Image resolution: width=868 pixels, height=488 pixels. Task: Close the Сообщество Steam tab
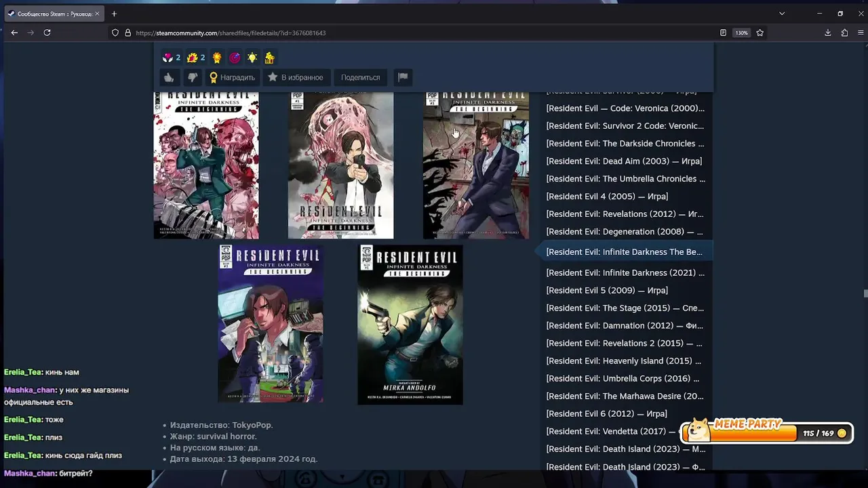(97, 14)
